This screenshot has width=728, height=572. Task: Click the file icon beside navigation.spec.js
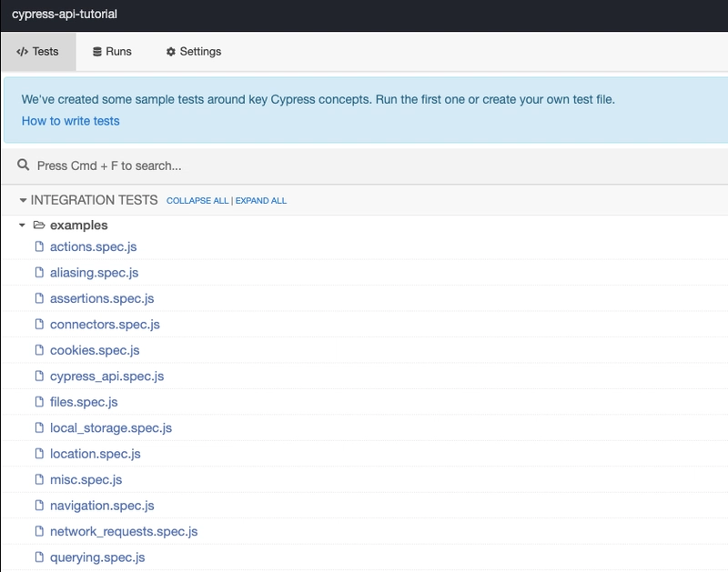39,506
